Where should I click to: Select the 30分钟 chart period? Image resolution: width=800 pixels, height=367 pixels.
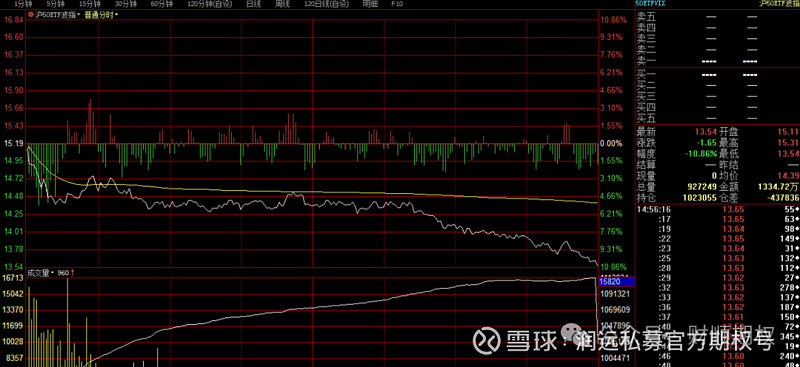coord(126,4)
